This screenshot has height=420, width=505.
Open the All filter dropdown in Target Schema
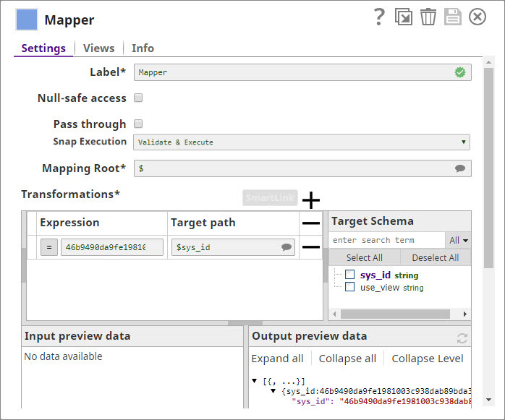[458, 240]
